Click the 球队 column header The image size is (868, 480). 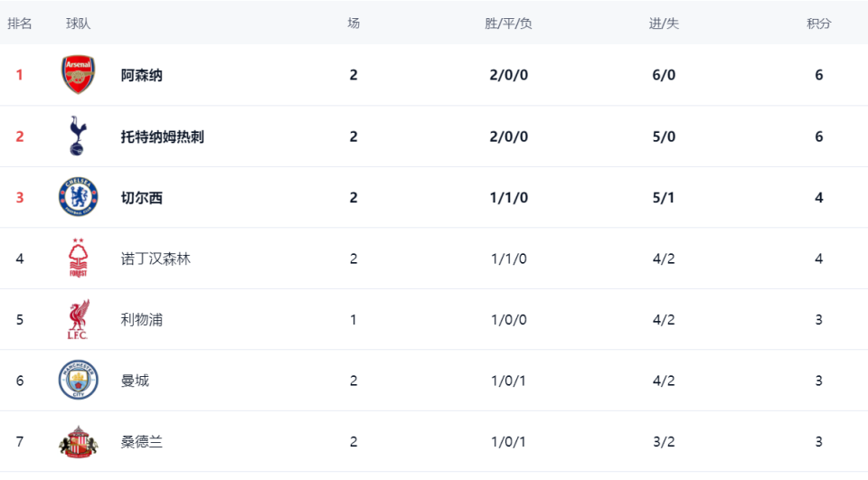(x=79, y=24)
